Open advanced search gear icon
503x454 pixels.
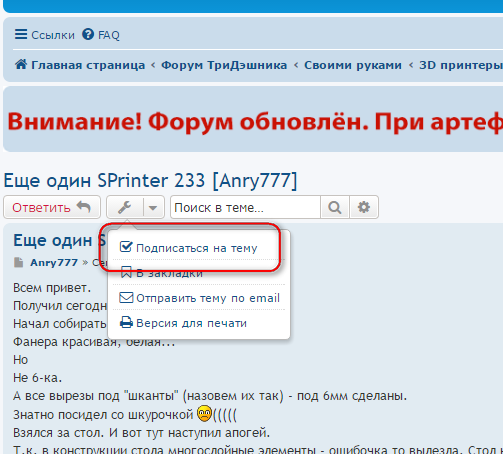(364, 207)
